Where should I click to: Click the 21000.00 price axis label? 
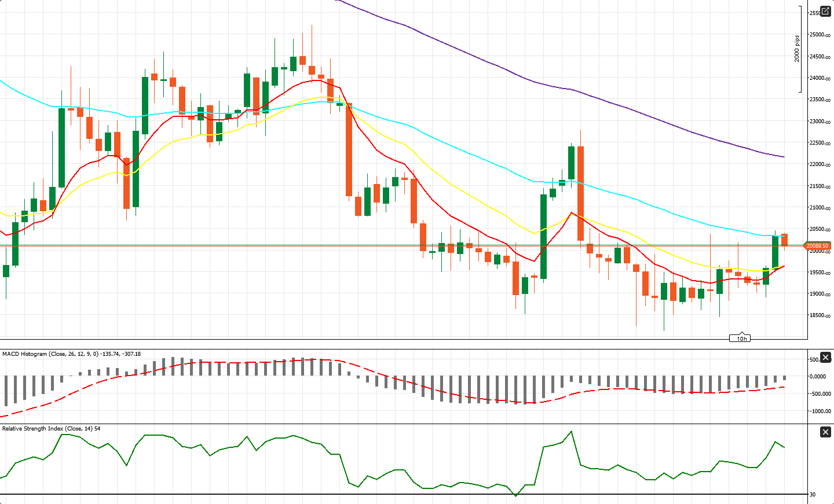[820, 208]
